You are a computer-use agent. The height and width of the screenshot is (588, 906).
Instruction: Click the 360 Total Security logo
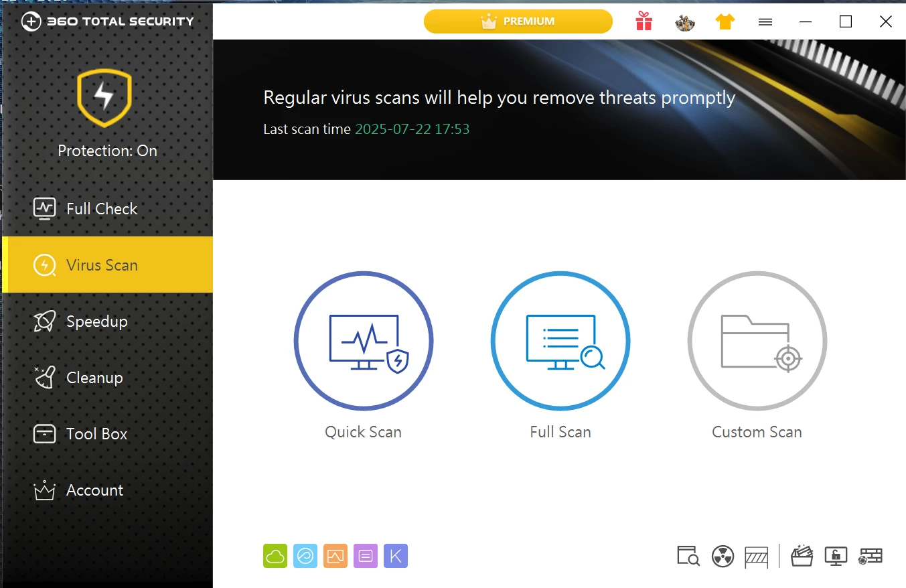pos(108,21)
